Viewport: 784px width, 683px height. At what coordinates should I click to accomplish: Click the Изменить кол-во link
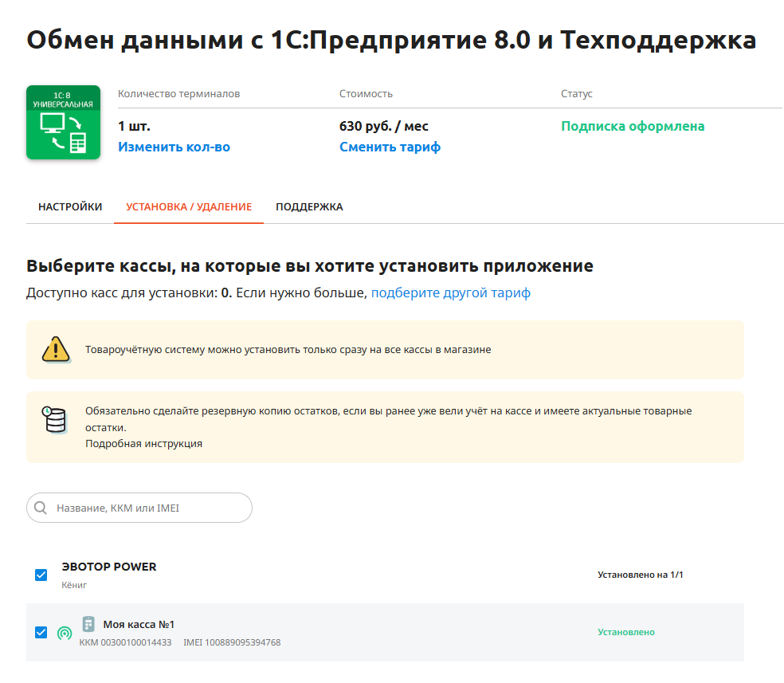(x=174, y=147)
